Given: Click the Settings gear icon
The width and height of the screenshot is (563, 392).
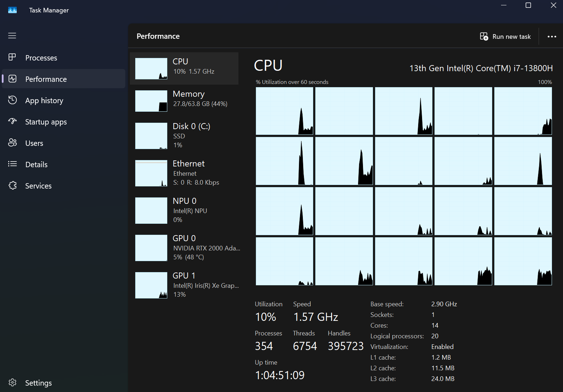Looking at the screenshot, I should (x=12, y=382).
